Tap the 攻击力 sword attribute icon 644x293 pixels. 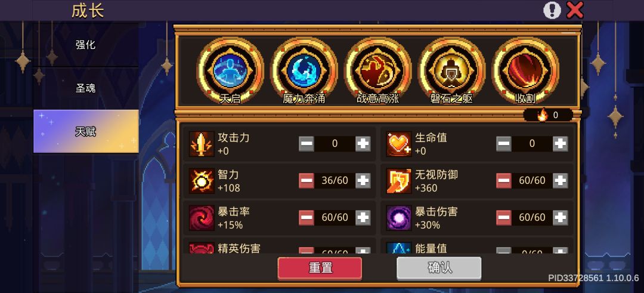pos(202,144)
